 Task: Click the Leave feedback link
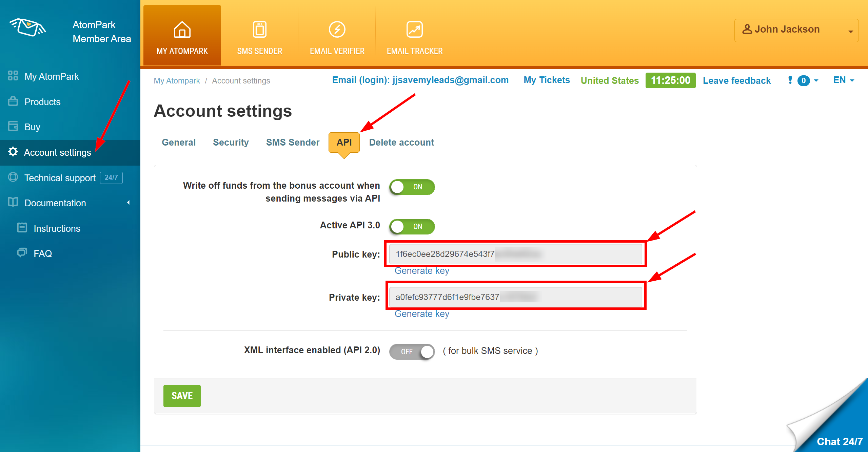737,80
